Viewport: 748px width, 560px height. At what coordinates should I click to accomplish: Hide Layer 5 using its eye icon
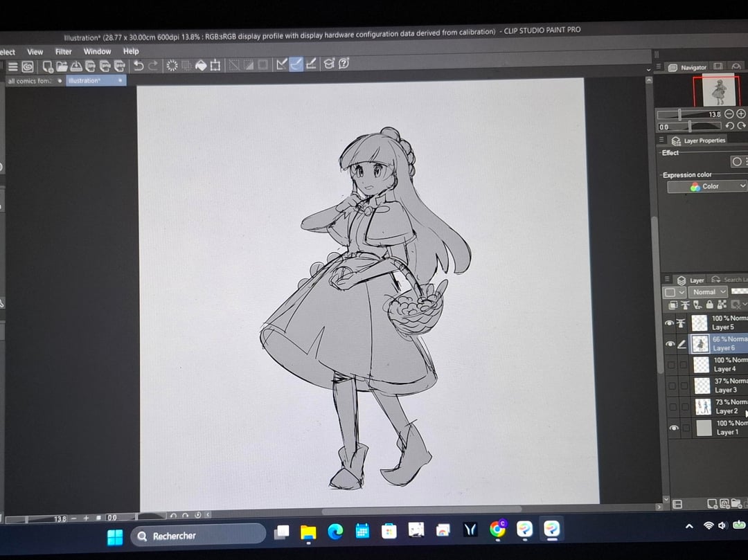coord(670,323)
